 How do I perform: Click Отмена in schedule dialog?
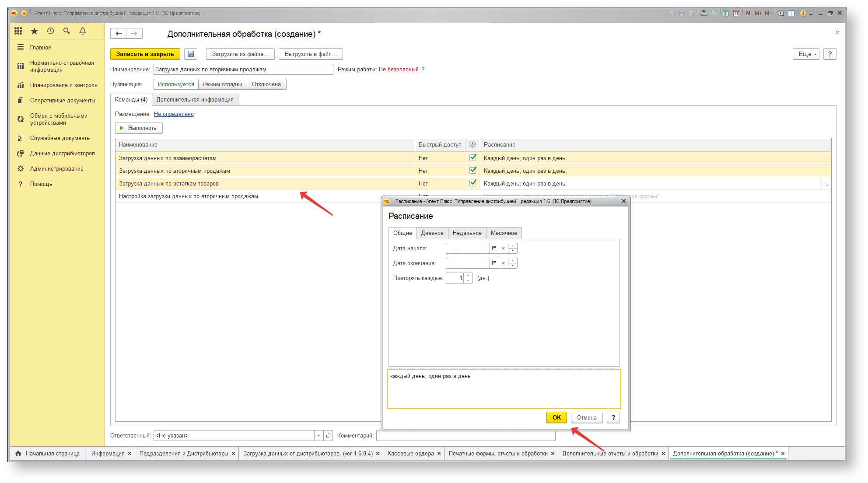pos(587,417)
